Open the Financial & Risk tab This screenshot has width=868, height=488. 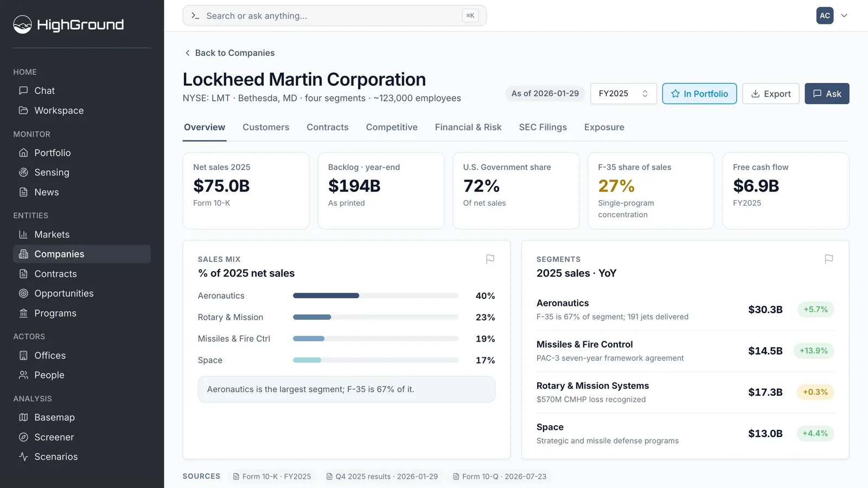point(468,127)
